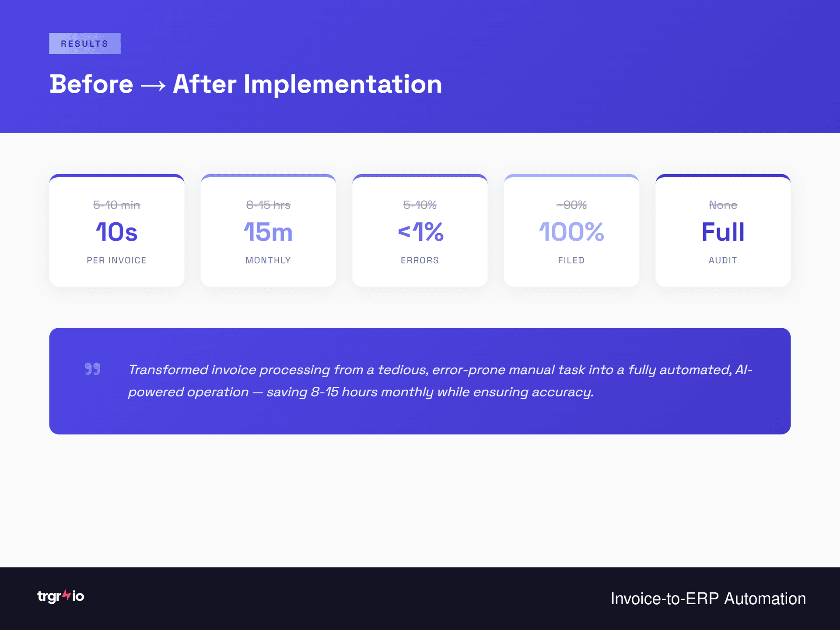
Task: Click the Invoice-to-ERP Automation footer text
Action: tap(707, 598)
